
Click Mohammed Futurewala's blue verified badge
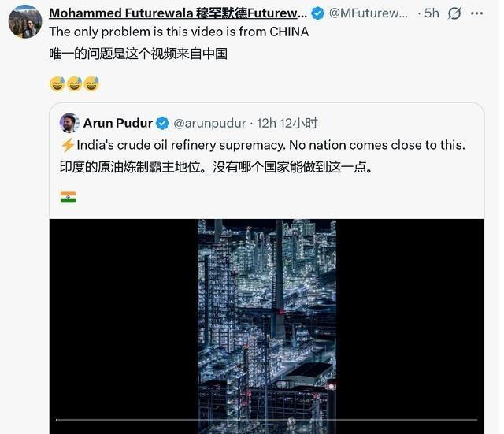tap(318, 13)
